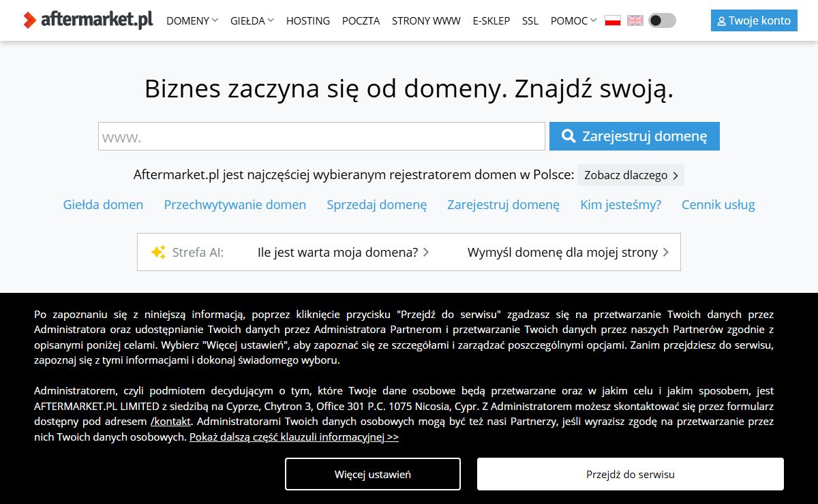Open Ile jest warta moja domena?

344,252
